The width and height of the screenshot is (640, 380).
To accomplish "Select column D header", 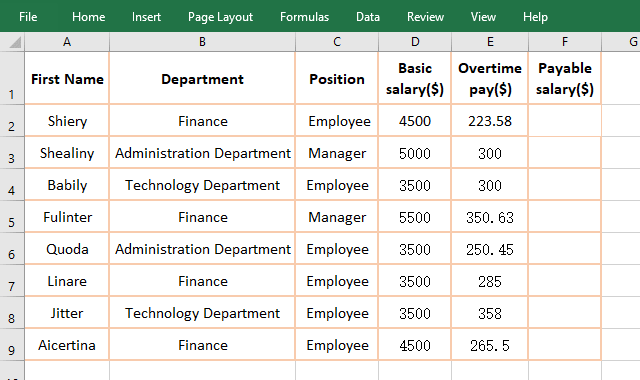I will 415,42.
